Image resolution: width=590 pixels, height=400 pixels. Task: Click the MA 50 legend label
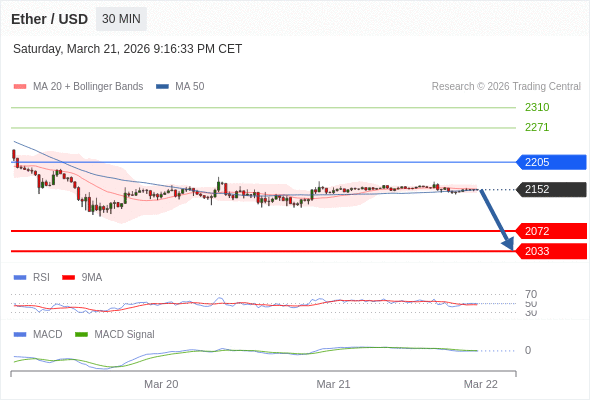190,87
